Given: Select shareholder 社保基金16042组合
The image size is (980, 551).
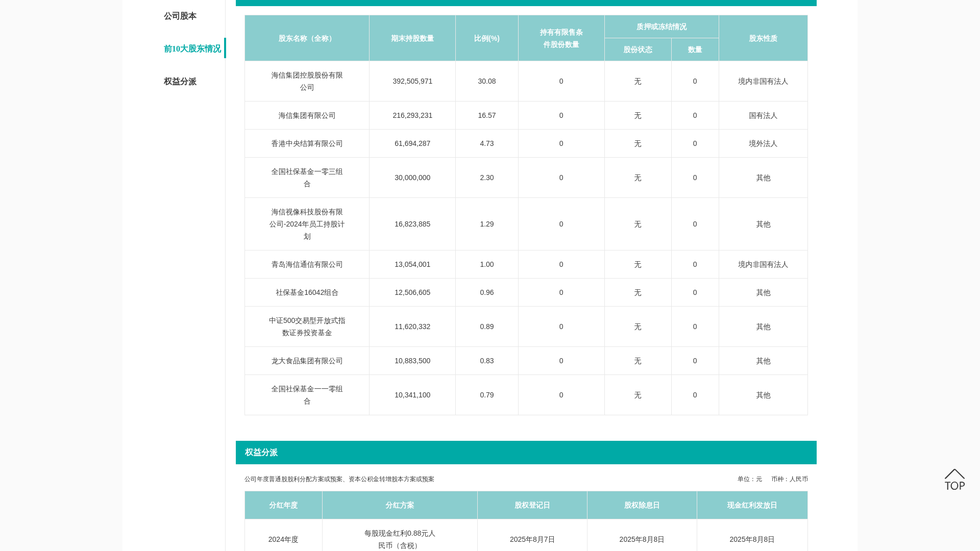Looking at the screenshot, I should (x=307, y=292).
